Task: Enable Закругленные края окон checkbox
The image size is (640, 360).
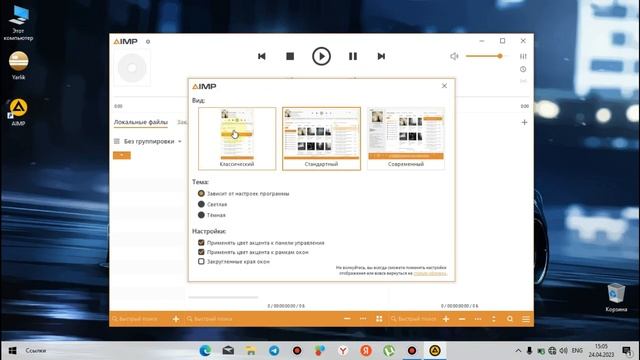Action: 234,262
